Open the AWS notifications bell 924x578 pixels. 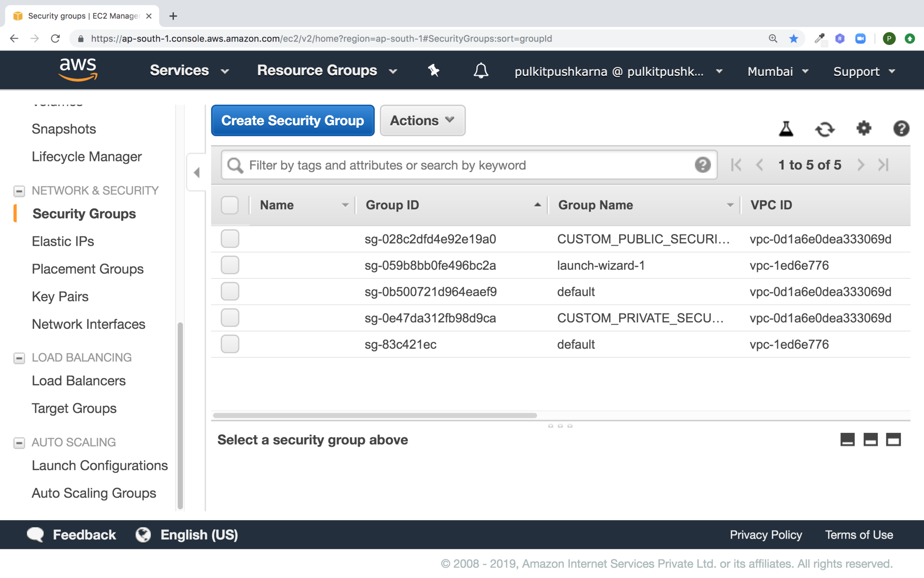pos(480,71)
